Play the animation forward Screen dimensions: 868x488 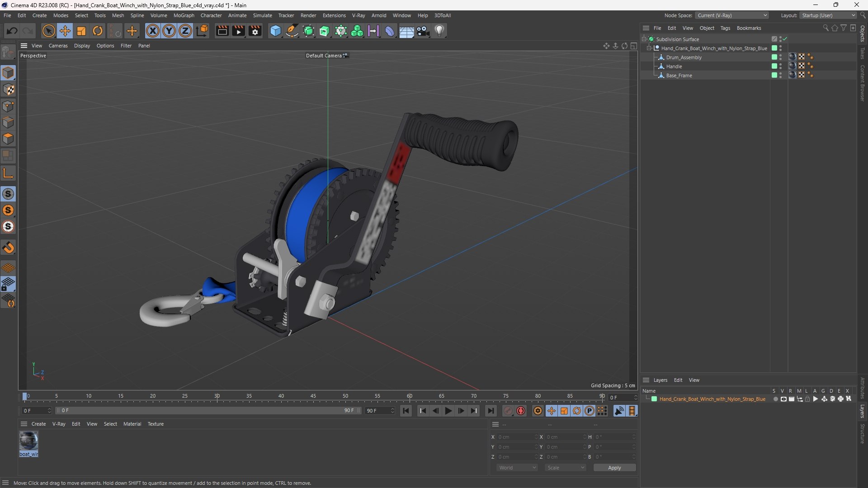(448, 411)
